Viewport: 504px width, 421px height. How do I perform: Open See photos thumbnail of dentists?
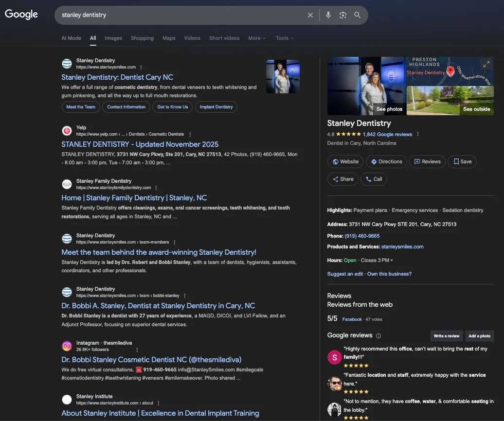coord(366,86)
